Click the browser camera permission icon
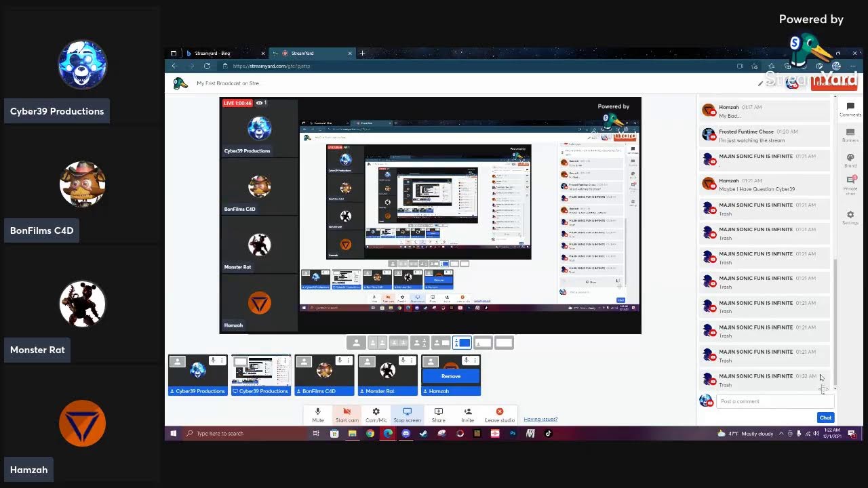Viewport: 868px width, 488px height. click(x=740, y=66)
